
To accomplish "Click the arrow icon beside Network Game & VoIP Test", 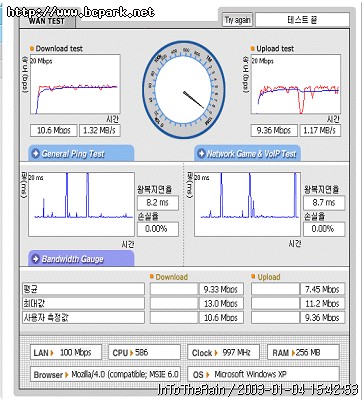I will tap(201, 154).
